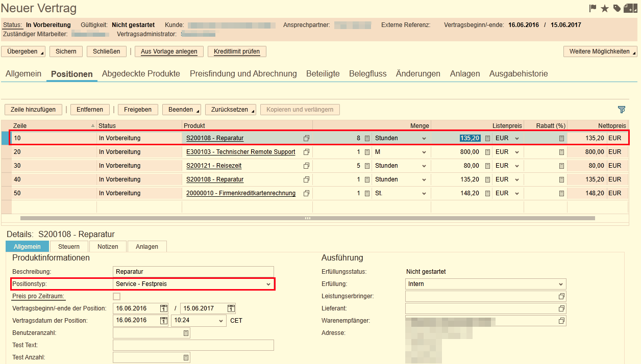Screen dimensions: 641x364
Task: Click Aus Vorlage anlegen
Action: (169, 51)
